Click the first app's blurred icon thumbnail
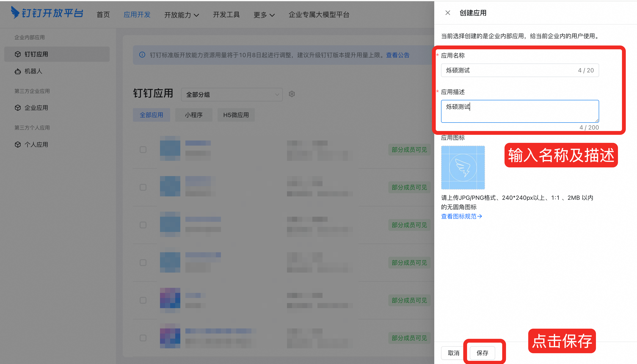 170,148
